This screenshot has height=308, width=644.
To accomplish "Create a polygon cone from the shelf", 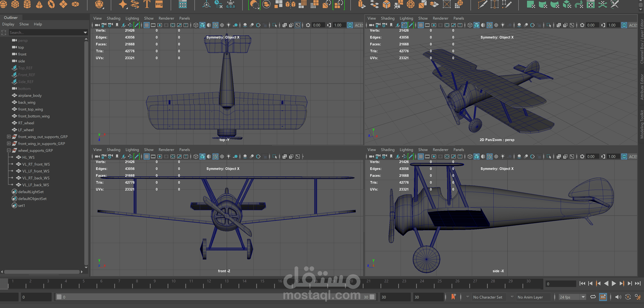I will point(39,4).
